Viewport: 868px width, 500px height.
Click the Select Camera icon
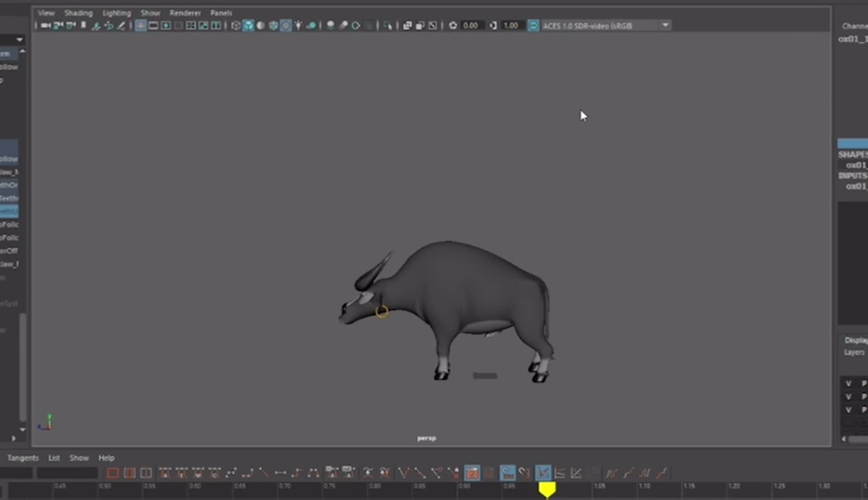click(45, 26)
